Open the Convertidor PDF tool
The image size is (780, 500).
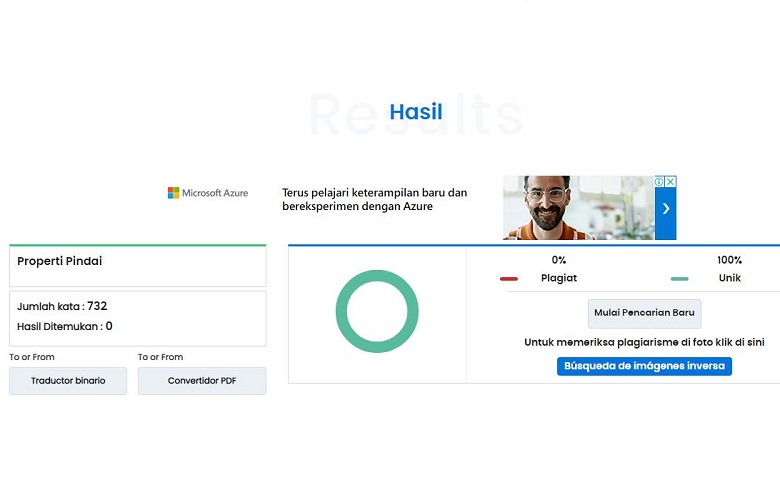202,381
